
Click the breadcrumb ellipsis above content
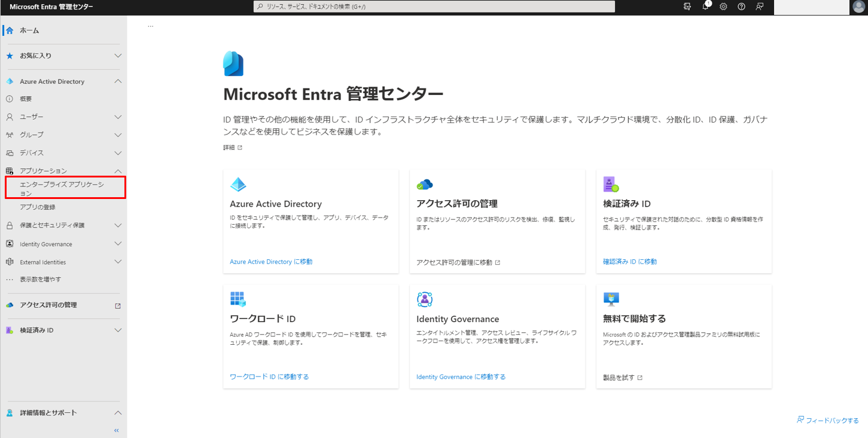coord(150,26)
